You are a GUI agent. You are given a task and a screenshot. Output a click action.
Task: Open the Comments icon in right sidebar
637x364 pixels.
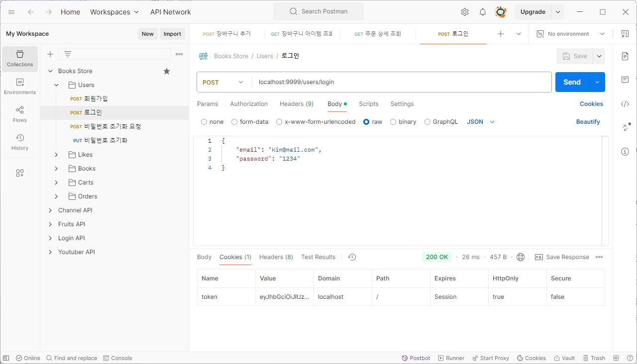[x=625, y=80]
